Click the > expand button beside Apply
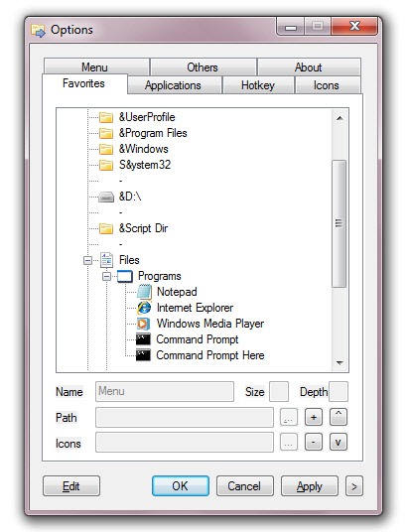Screen dimensions: 408x532 [354, 486]
